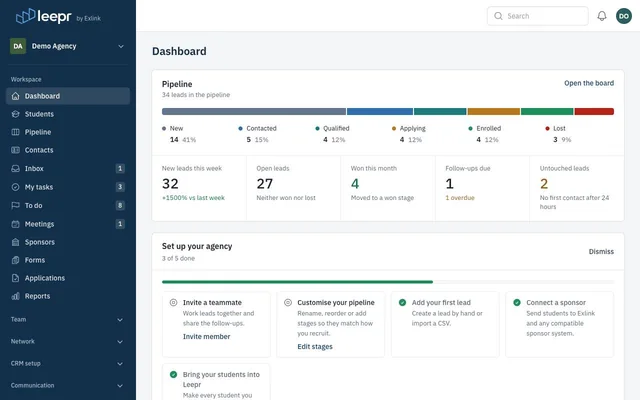Click the DA agency badge

coord(18,46)
